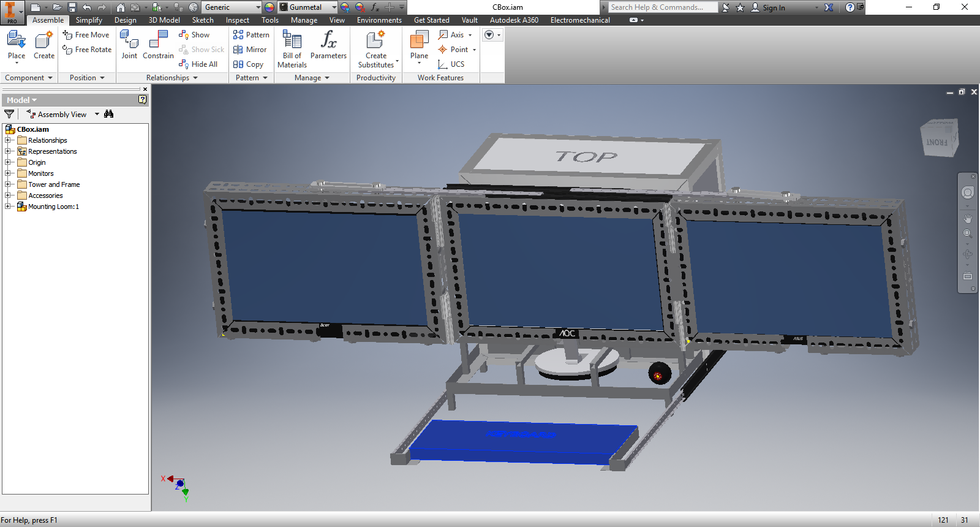Image resolution: width=980 pixels, height=527 pixels.
Task: Click the ViewCube FRONT face
Action: pos(937,142)
